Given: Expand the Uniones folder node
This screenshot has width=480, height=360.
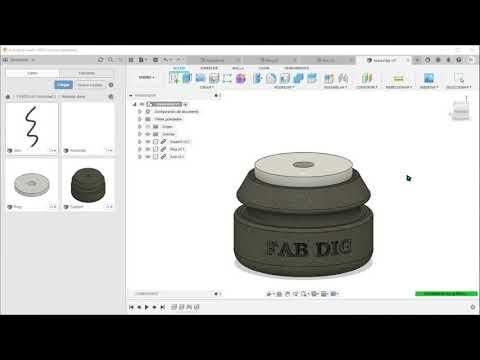Looking at the screenshot, I should tap(140, 134).
